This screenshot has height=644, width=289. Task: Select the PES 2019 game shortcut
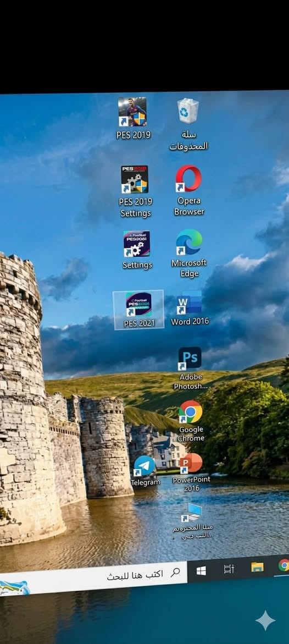point(133,118)
